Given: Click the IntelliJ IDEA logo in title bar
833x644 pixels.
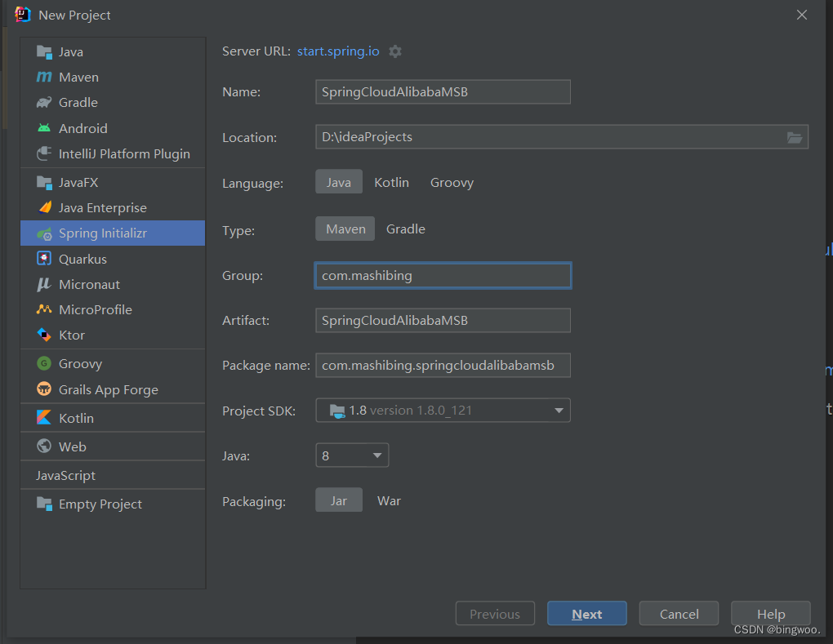Looking at the screenshot, I should tap(23, 15).
